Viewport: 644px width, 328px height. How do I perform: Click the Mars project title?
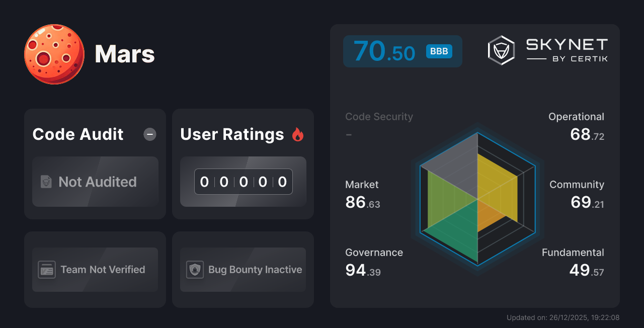125,54
